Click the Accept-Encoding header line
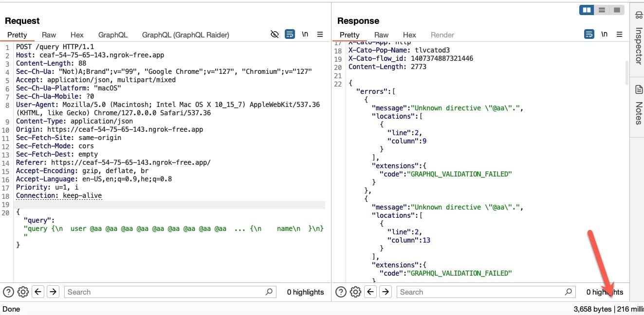Image resolution: width=644 pixels, height=315 pixels. coord(82,171)
